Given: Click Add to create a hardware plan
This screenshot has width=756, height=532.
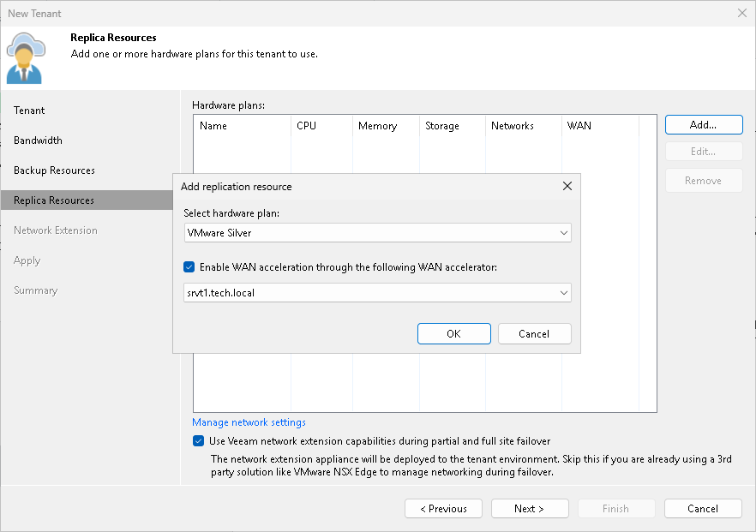Looking at the screenshot, I should point(703,124).
